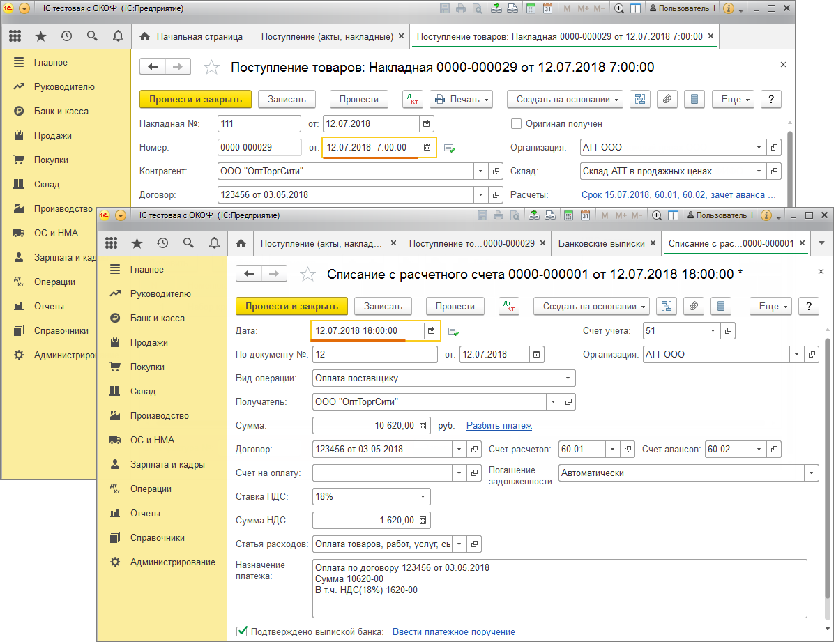Screen dimensions: 836x644
Task: Expand Вид операции dropdown
Action: point(568,378)
